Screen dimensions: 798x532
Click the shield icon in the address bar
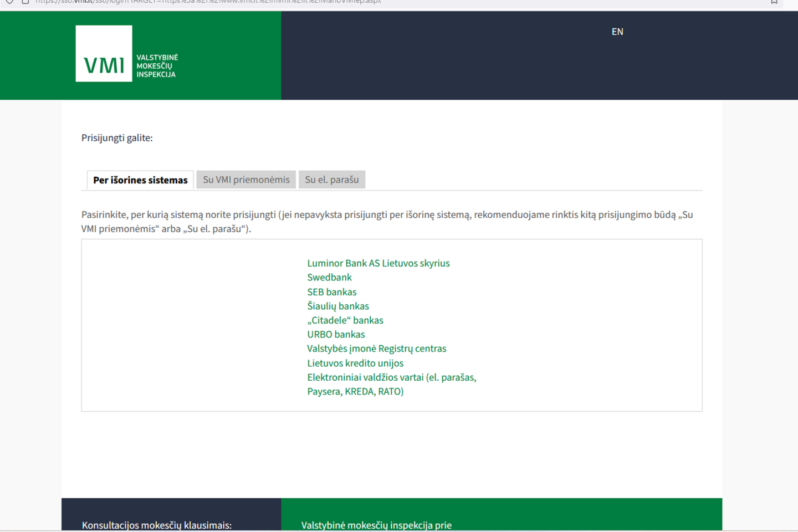9,2
